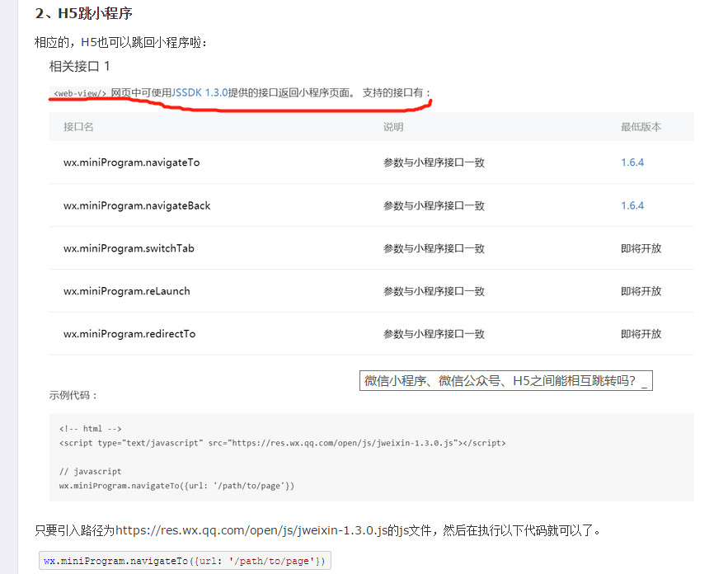Click the 1.6.4 version link for navigateBack
Viewport: 728px width, 574px height.
632,205
